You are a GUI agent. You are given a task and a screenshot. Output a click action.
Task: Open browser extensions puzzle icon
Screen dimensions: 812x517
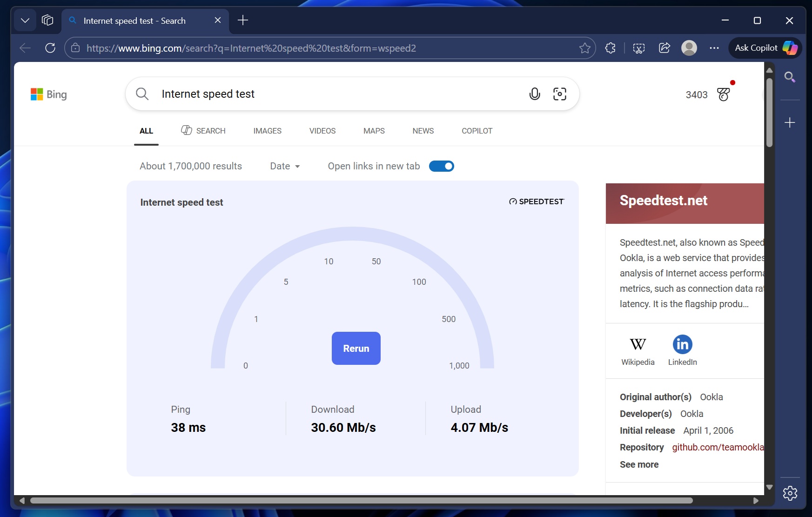point(610,48)
